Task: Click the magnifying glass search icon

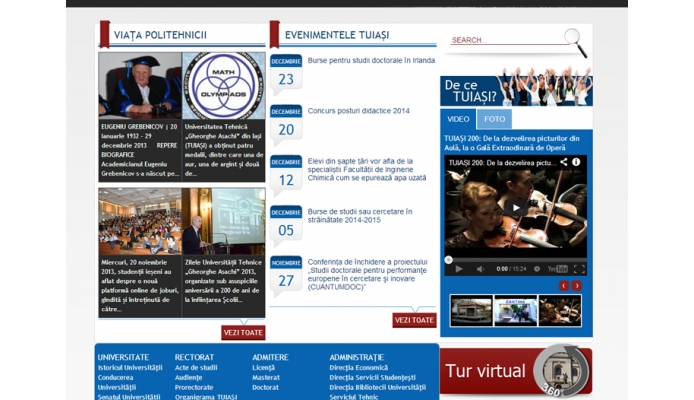Action: coord(575,42)
